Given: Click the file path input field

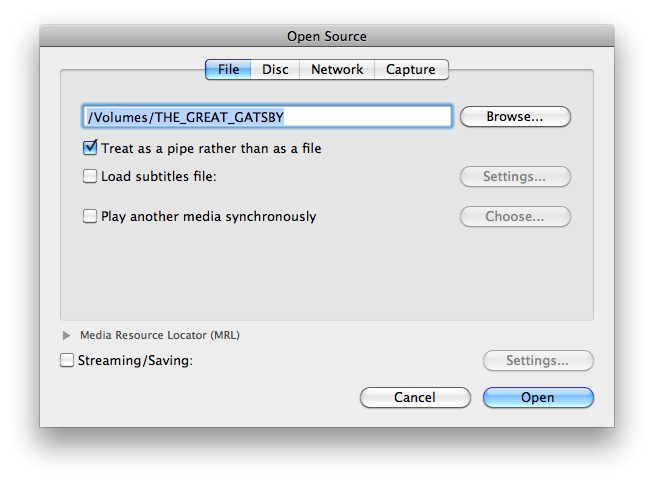Looking at the screenshot, I should [x=267, y=117].
